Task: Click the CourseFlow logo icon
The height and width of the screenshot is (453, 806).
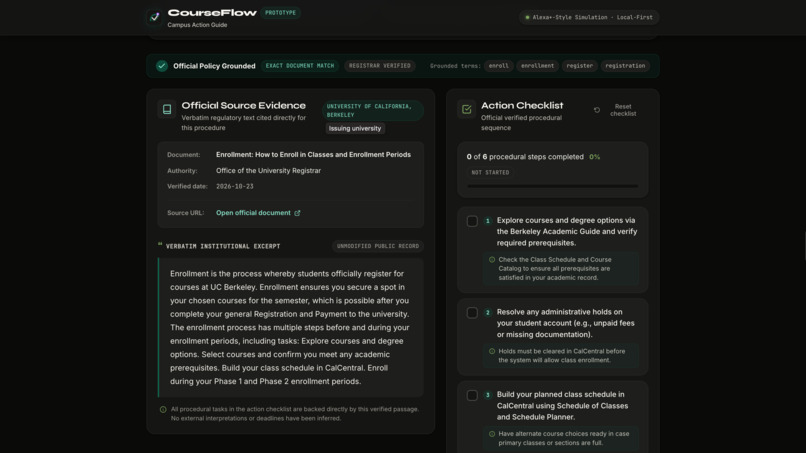Action: [155, 17]
